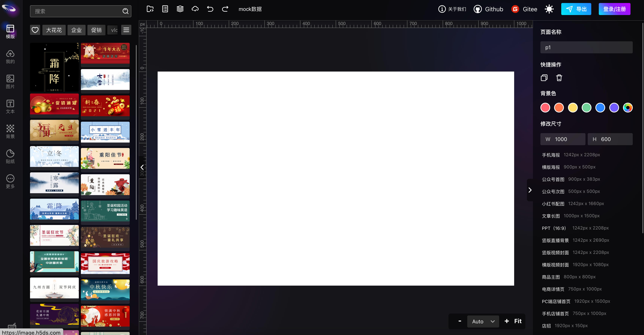Click the heart favorites icon
Screen dimensions: 644x335
(x=35, y=30)
